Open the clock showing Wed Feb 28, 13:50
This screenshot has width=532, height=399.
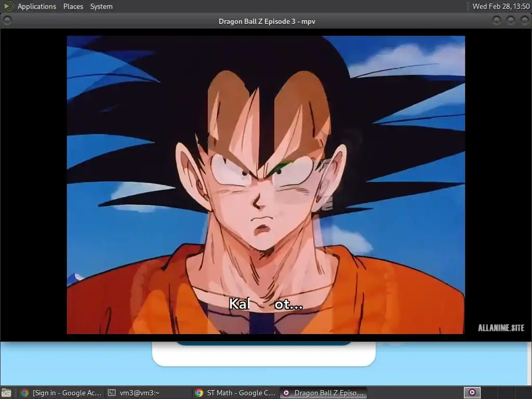click(501, 6)
